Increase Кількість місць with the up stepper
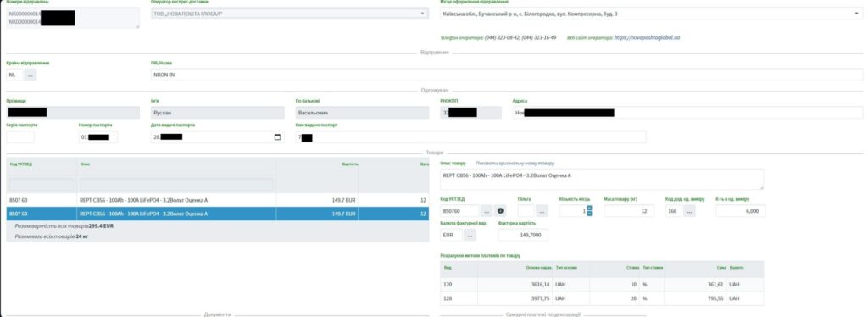 coord(589,208)
